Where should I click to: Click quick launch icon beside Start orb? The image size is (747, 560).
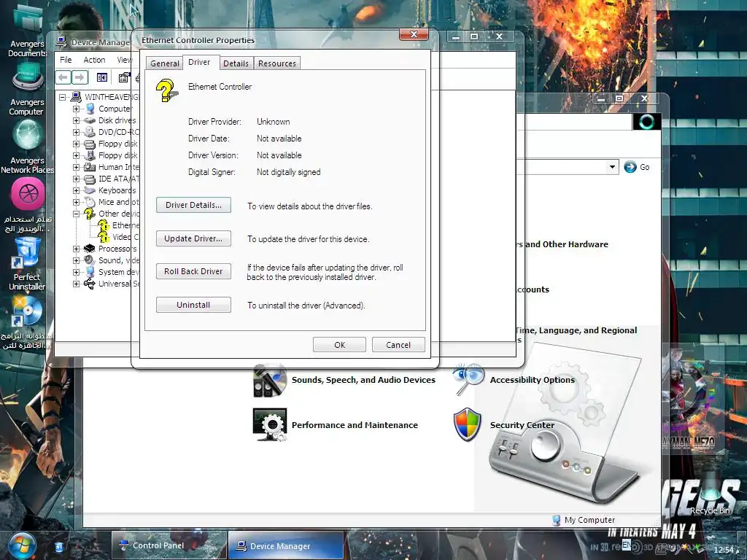(x=58, y=547)
